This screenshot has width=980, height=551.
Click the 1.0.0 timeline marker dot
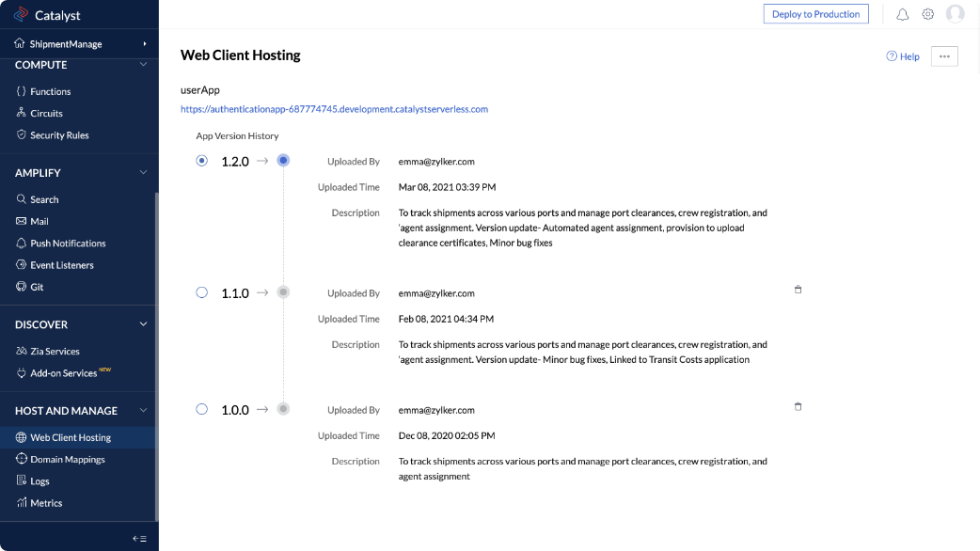[x=283, y=409]
